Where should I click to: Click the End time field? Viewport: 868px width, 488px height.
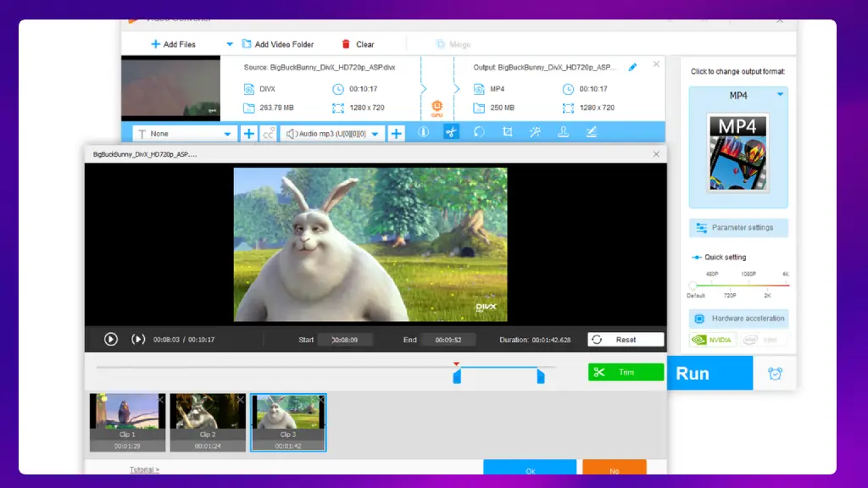click(x=448, y=340)
